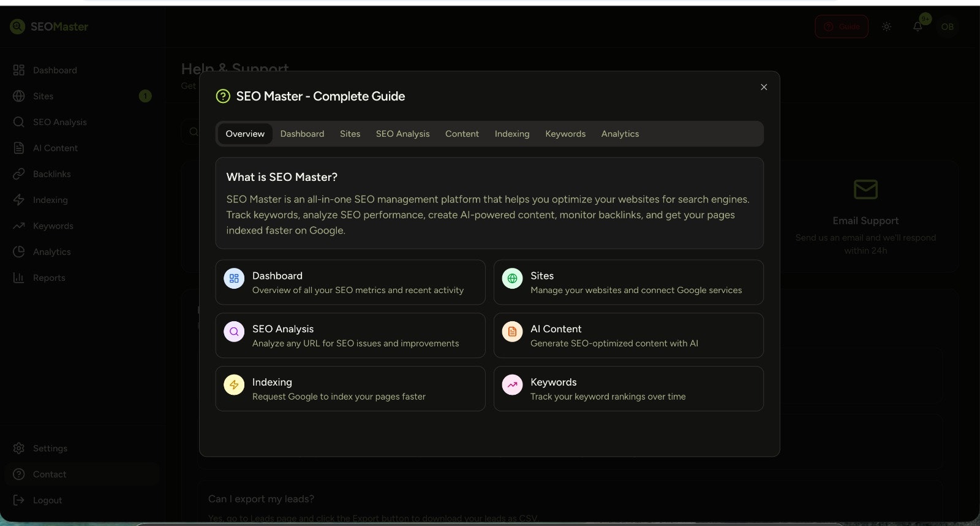Click the document icon in AI Content card
Screen dimensions: 980x526
512,332
